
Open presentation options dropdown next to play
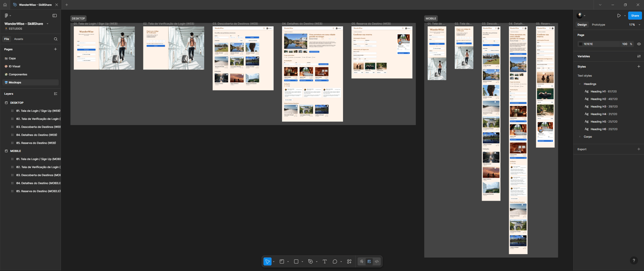pyautogui.click(x=625, y=16)
